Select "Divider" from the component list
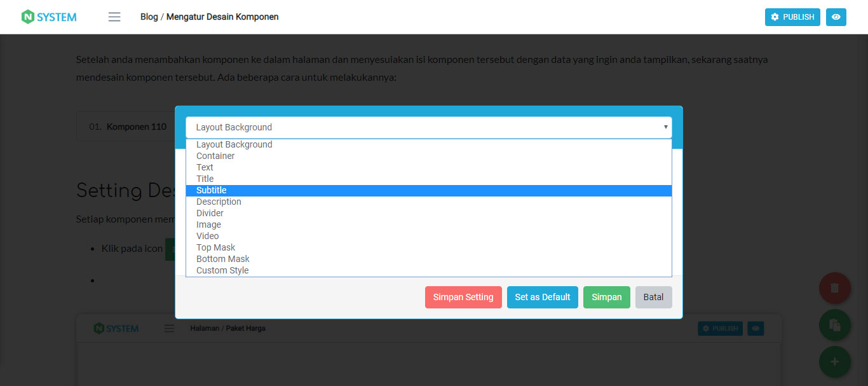 [x=210, y=212]
